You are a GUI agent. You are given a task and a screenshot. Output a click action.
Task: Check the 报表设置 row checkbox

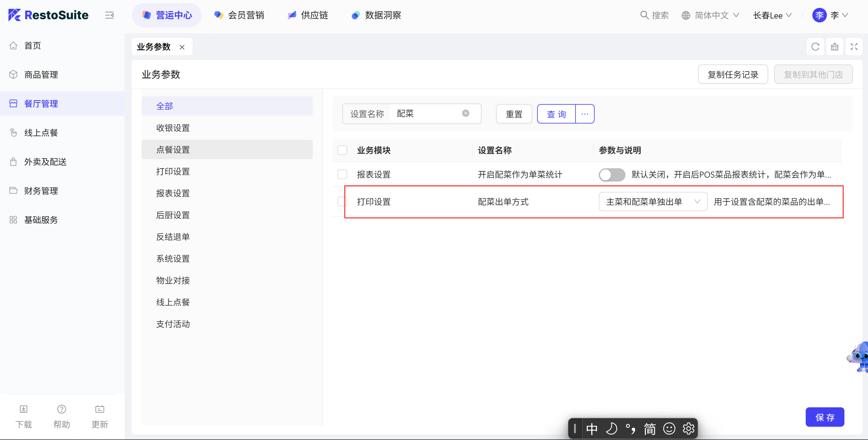342,174
